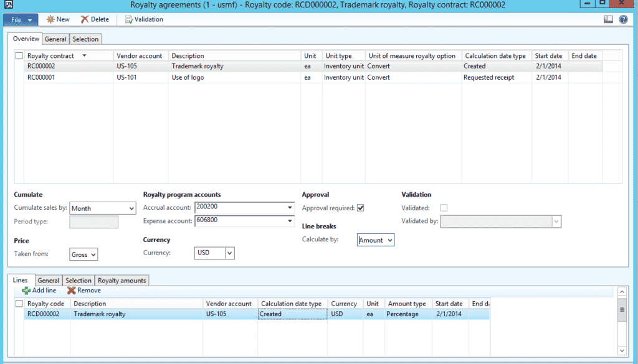Select the RC000001 contract row
This screenshot has width=638, height=364.
click(x=313, y=77)
